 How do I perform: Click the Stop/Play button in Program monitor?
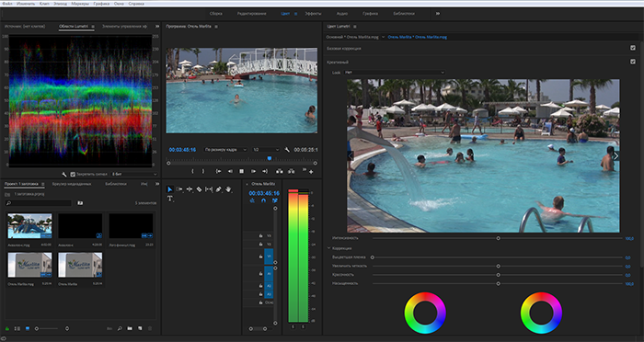(x=241, y=171)
